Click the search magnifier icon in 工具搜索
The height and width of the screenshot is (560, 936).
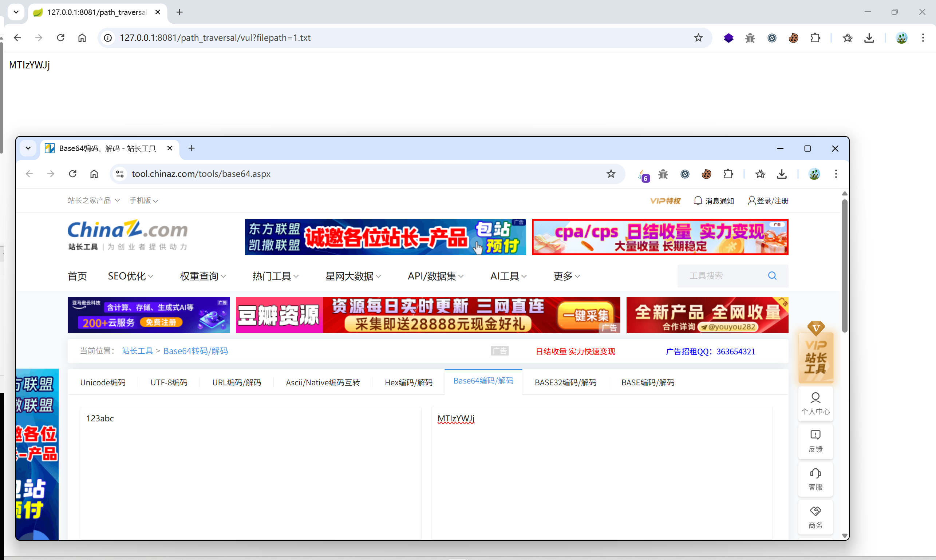[772, 276]
